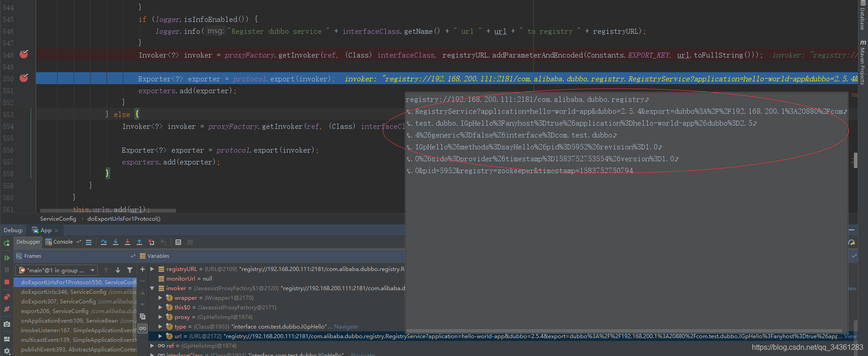Copy variable value icon in Variables sidebar
This screenshot has height=356, width=868.
(143, 316)
